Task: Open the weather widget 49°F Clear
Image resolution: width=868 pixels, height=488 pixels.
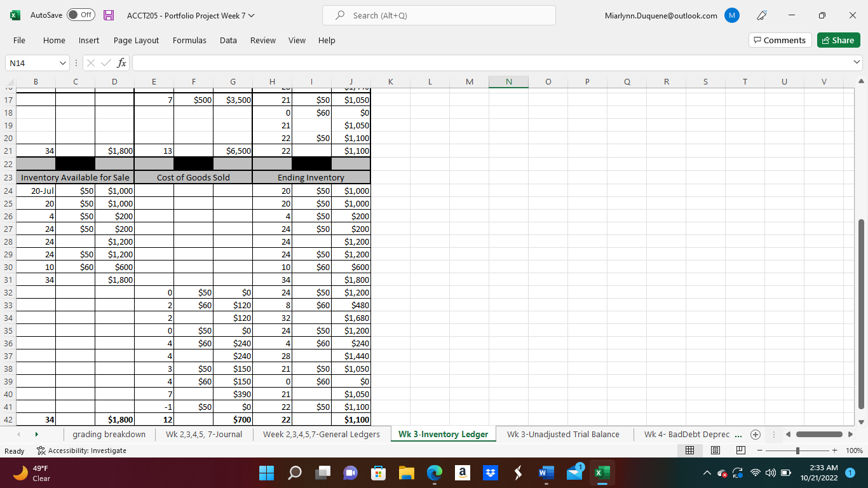Action: point(33,473)
